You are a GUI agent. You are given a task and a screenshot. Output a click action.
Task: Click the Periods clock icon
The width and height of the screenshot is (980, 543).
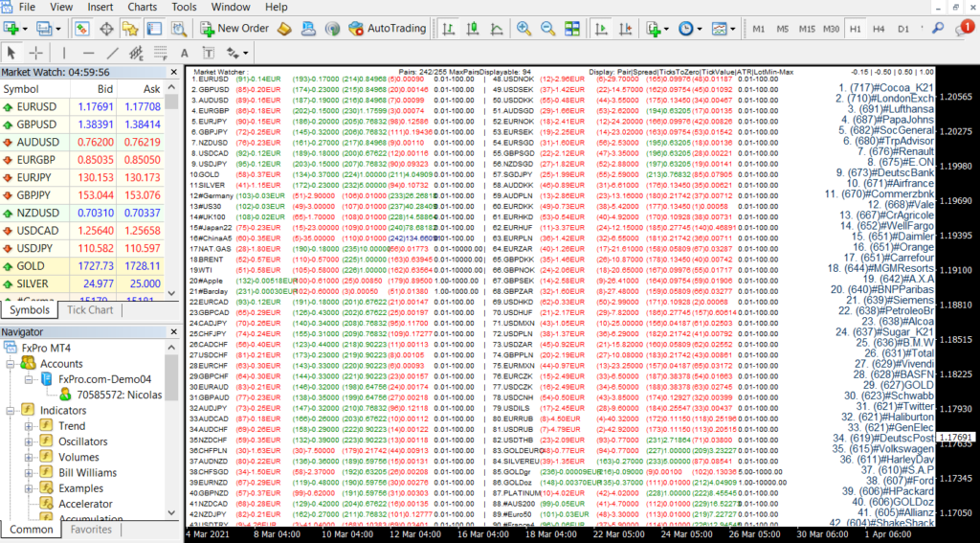(685, 28)
